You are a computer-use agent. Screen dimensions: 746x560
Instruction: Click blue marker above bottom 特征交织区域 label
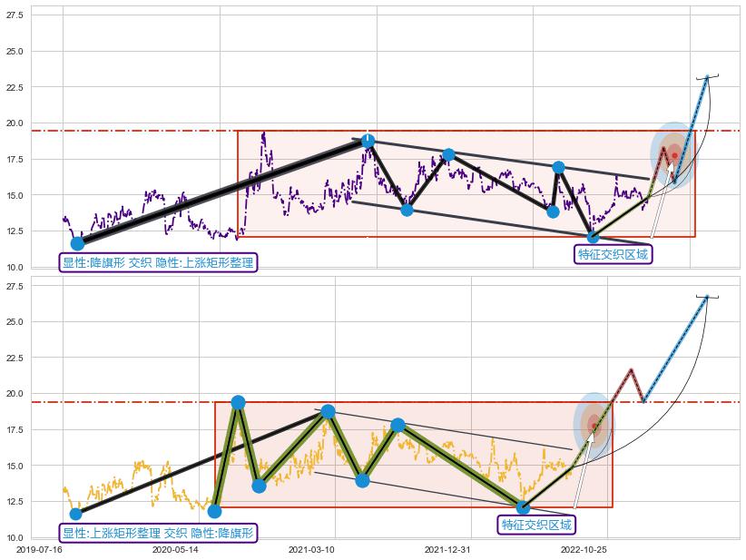(x=523, y=507)
